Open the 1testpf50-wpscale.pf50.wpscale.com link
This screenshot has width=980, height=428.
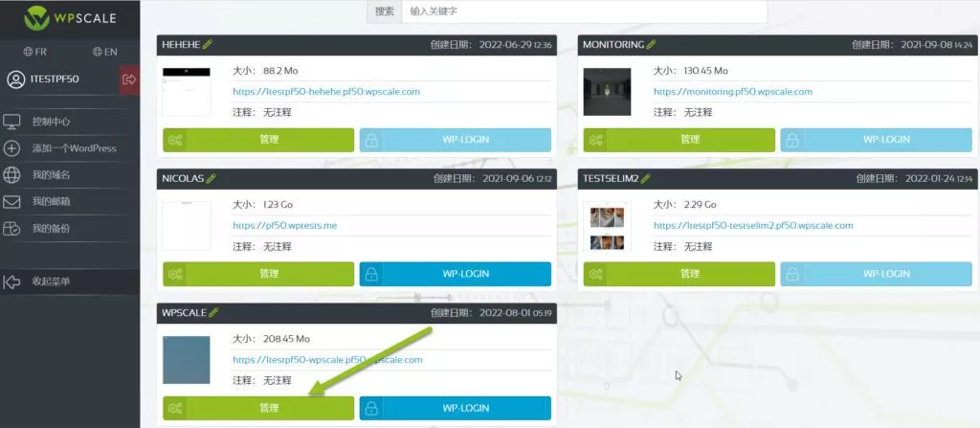[327, 360]
